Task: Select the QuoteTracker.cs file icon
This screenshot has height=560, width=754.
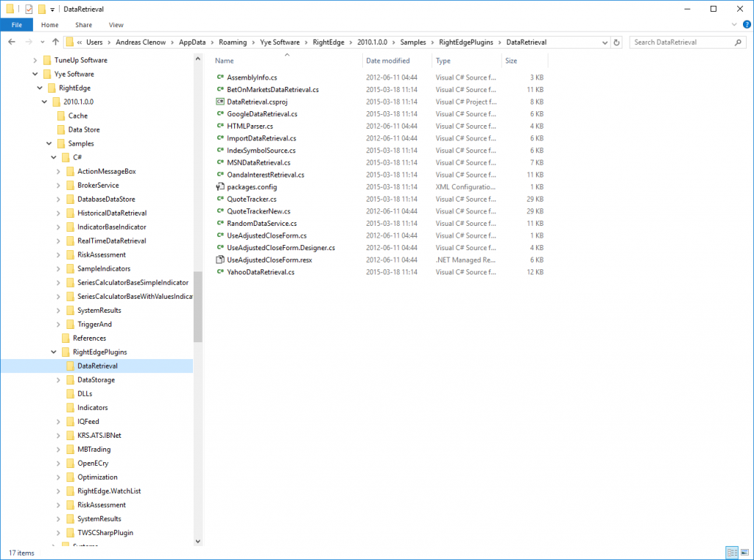Action: click(220, 199)
